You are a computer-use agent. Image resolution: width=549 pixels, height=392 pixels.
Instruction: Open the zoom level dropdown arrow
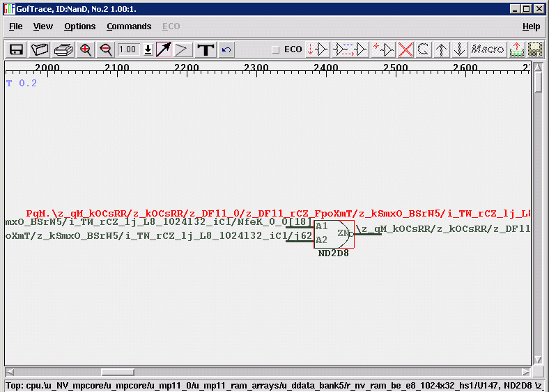coord(148,49)
